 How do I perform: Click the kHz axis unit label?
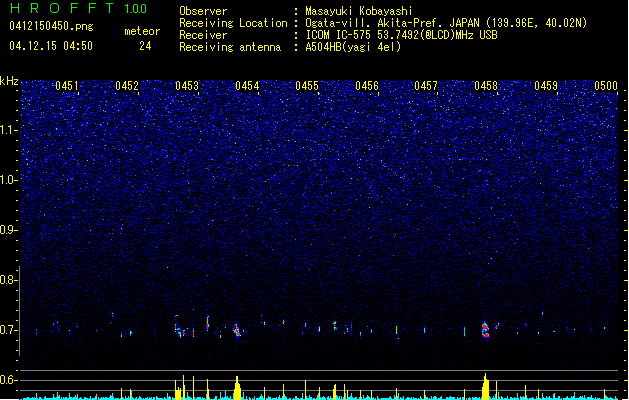point(9,81)
